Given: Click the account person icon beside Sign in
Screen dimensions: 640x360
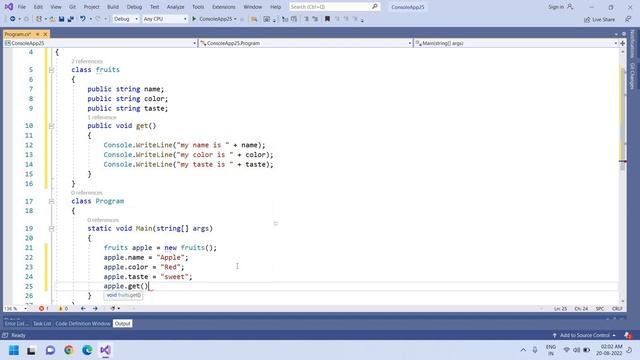Looking at the screenshot, I should pos(570,7).
